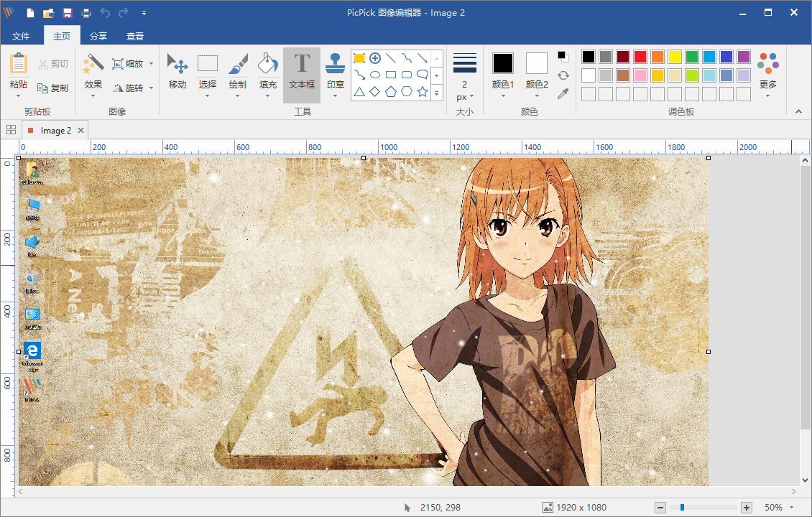Pick the yellow highlight rectangle shape
Image resolution: width=812 pixels, height=517 pixels.
(x=359, y=58)
